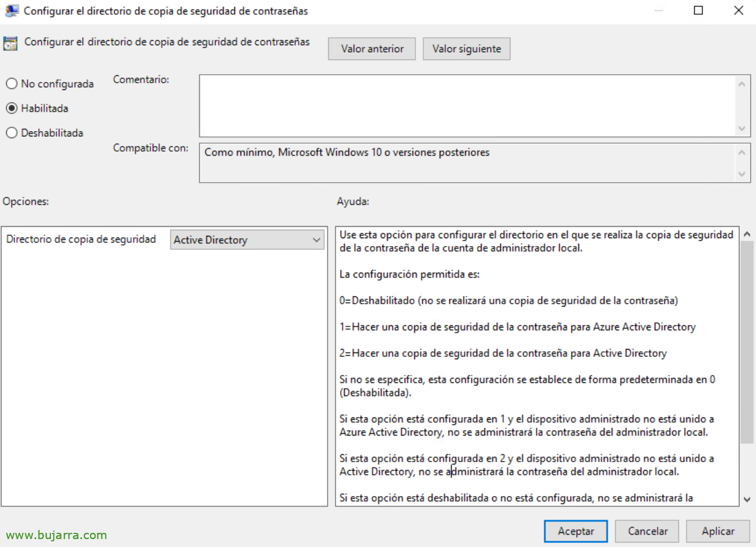
Task: Click 'La configuración permitida es:' text
Action: pos(410,274)
